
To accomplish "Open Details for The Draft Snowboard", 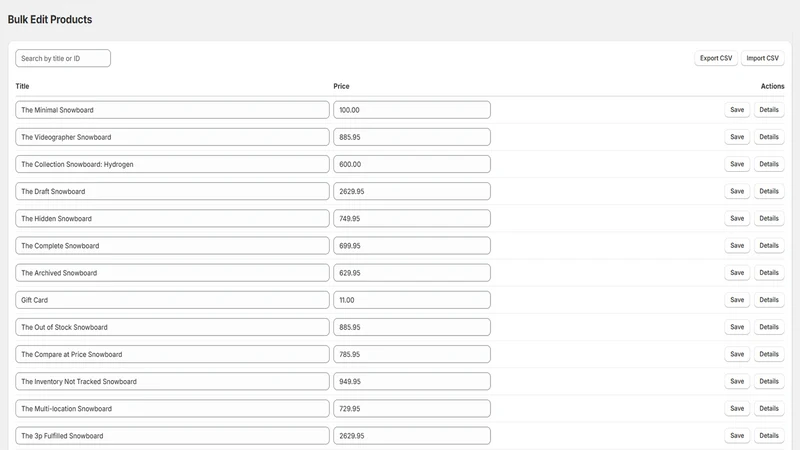I will [x=769, y=191].
